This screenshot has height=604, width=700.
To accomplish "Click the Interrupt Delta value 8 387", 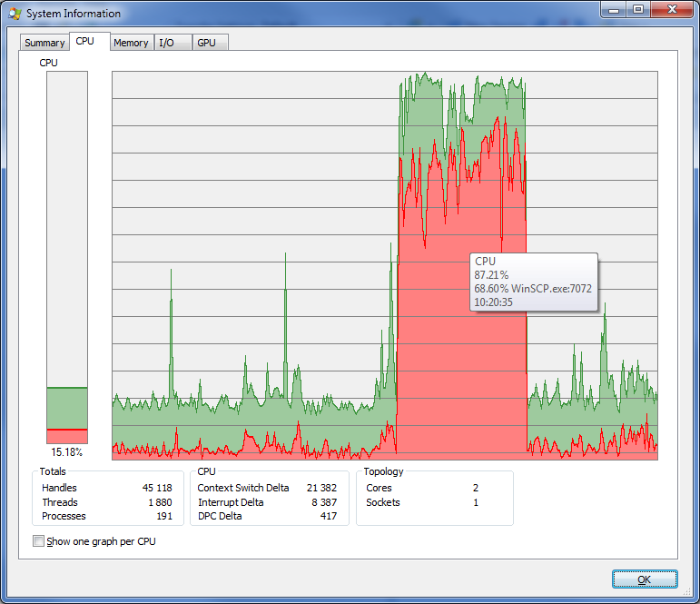I will [327, 502].
